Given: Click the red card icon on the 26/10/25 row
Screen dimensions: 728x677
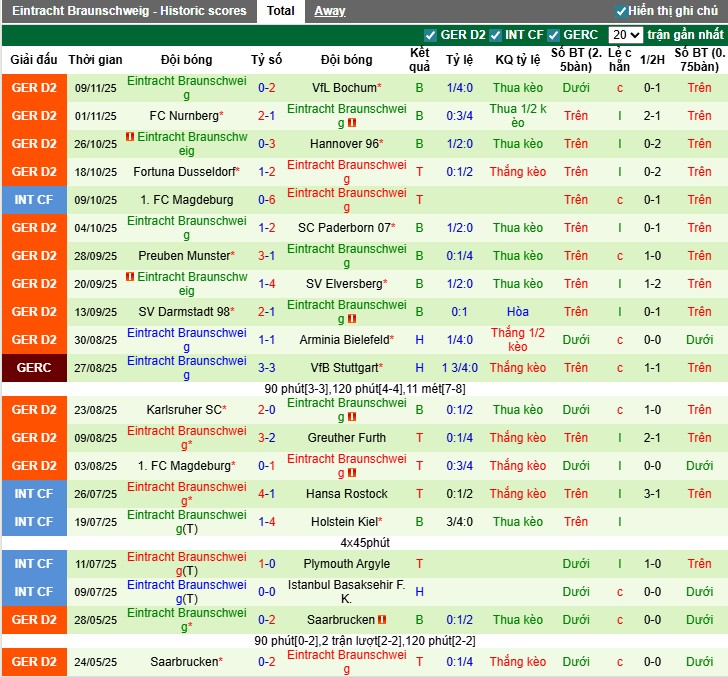Looking at the screenshot, I should 130,137.
